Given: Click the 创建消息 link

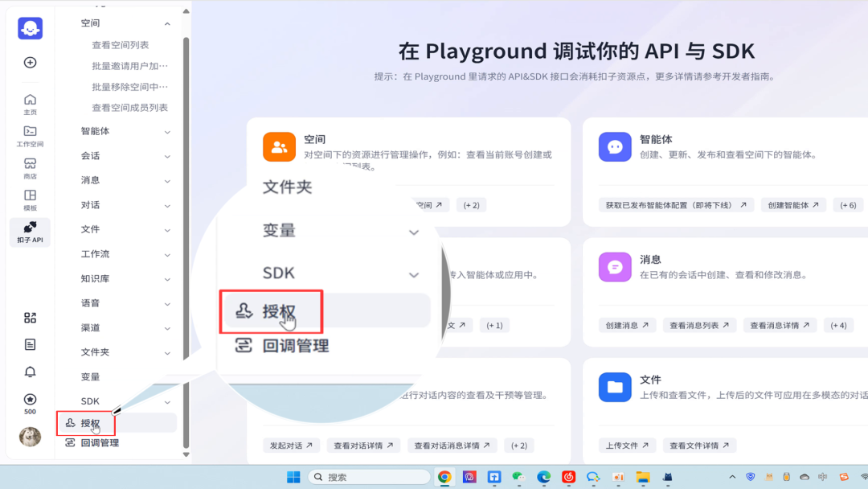Looking at the screenshot, I should [627, 325].
